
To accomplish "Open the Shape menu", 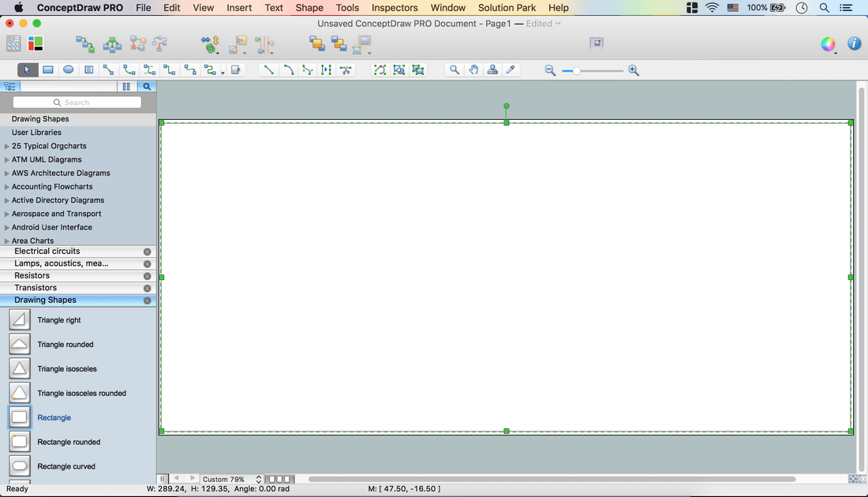I will (x=309, y=8).
